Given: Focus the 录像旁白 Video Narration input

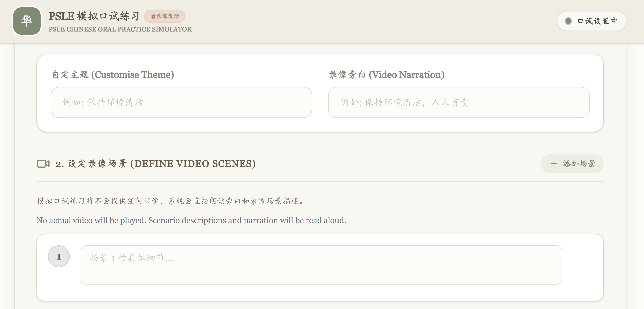Looking at the screenshot, I should click(459, 102).
